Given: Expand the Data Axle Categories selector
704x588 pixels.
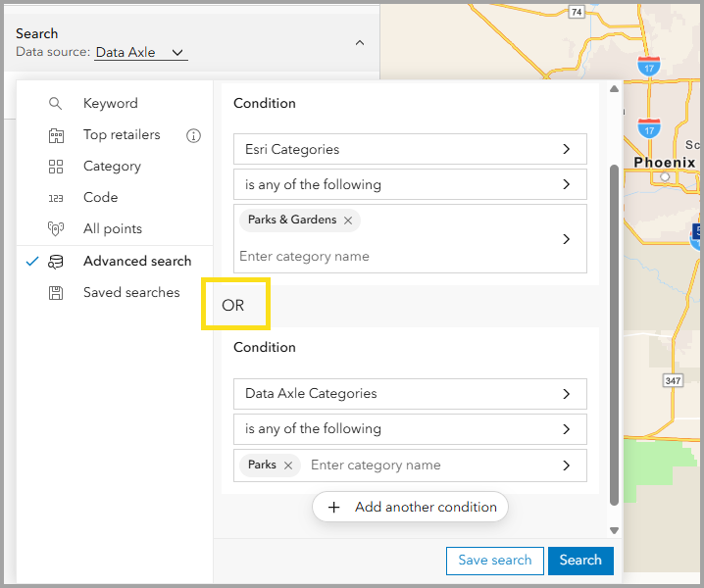Looking at the screenshot, I should [410, 394].
